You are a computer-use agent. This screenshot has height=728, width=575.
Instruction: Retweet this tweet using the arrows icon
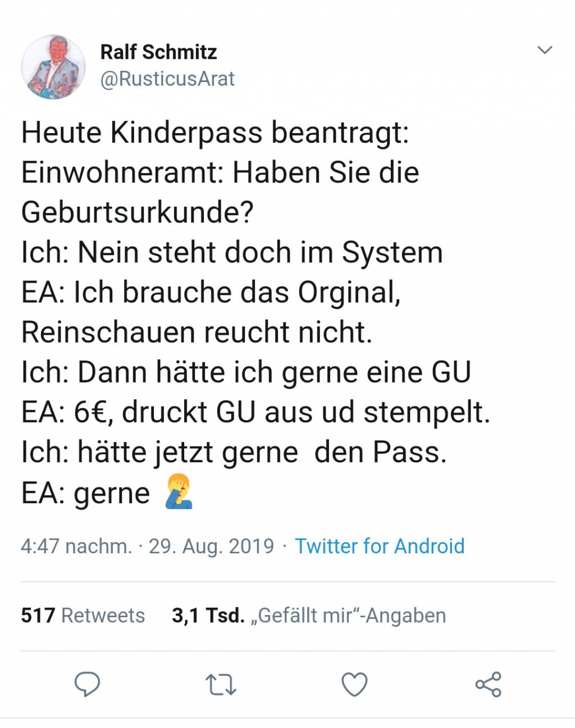[x=221, y=685]
